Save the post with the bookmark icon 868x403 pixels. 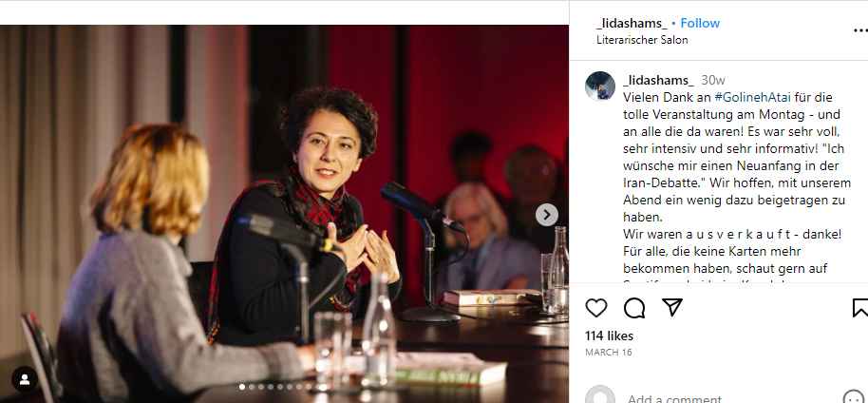[x=860, y=308]
